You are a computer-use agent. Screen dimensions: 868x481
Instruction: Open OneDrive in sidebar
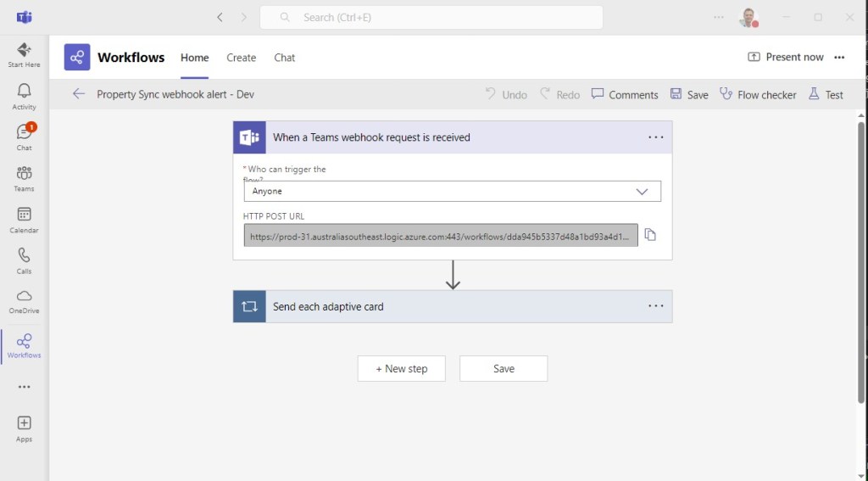(x=24, y=301)
